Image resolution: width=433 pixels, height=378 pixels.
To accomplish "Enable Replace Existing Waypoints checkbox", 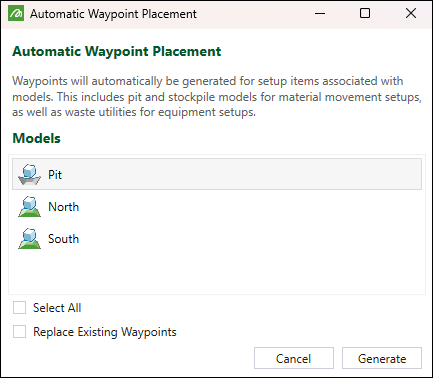I will point(19,332).
